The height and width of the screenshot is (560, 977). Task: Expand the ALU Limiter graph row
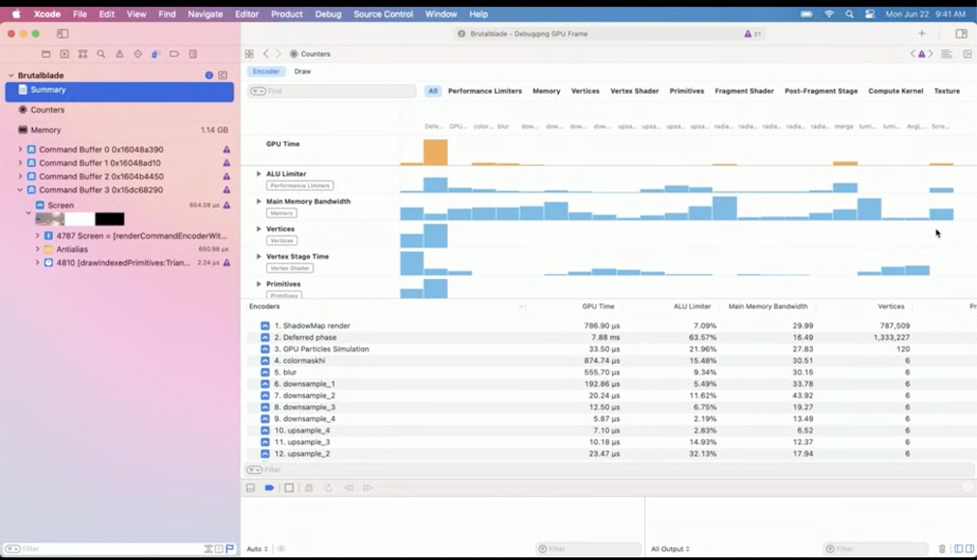(x=259, y=174)
